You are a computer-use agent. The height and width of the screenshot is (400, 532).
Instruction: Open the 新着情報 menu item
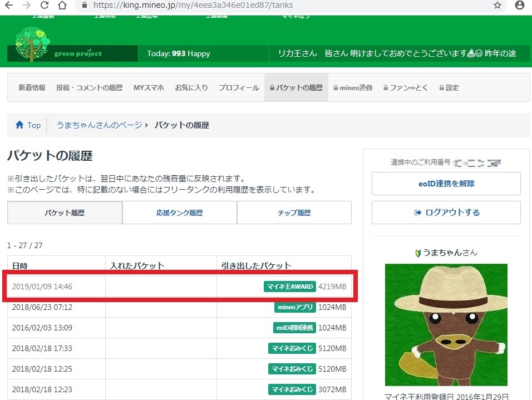point(32,88)
